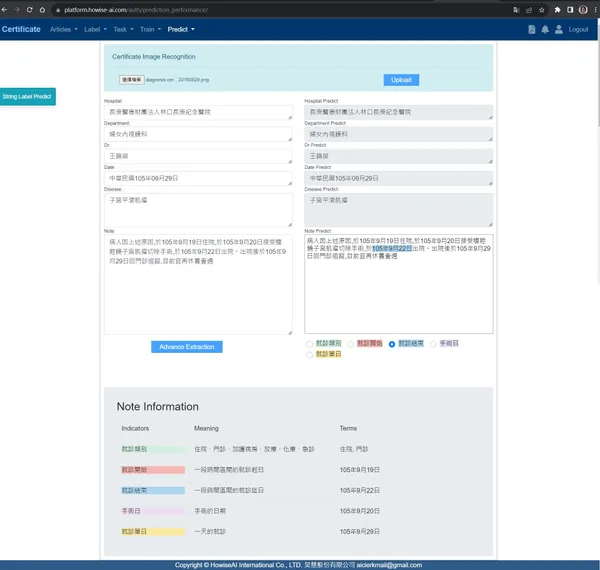Expand the Task dropdown menu

123,29
